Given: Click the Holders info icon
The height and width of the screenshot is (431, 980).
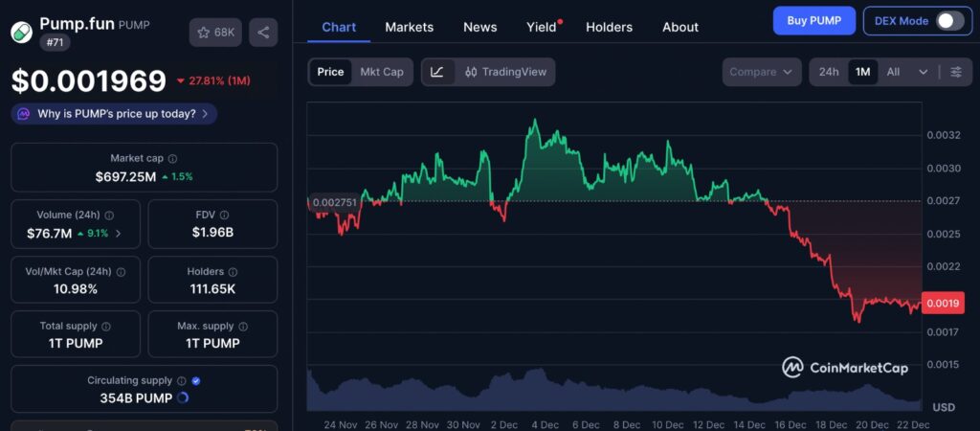Looking at the screenshot, I should coord(234,272).
